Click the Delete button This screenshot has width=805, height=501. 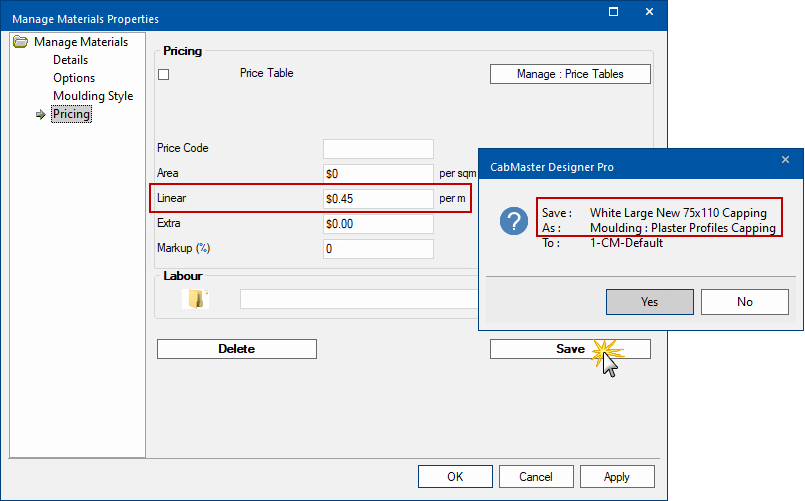tap(237, 349)
